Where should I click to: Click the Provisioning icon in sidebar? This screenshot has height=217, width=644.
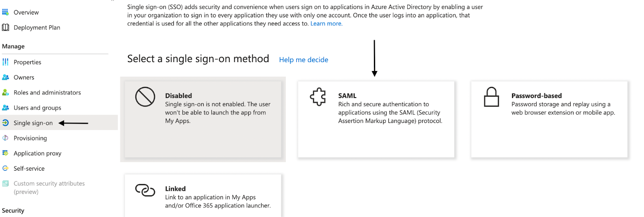coord(5,138)
